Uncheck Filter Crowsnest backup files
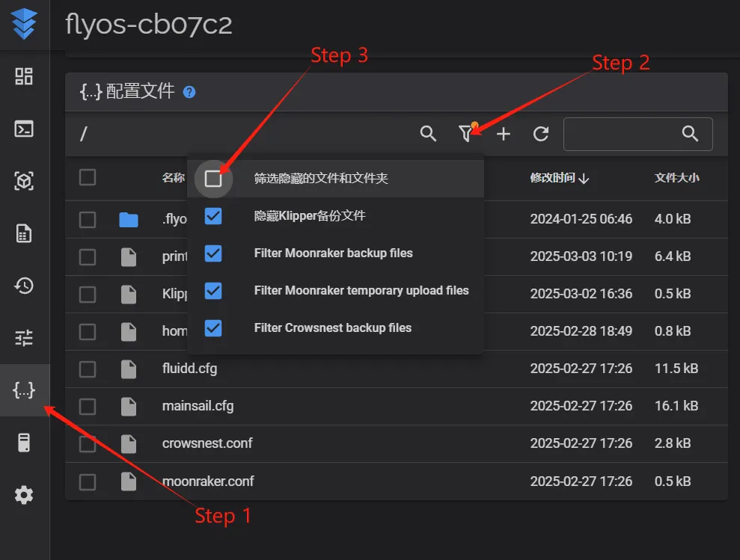 (213, 328)
